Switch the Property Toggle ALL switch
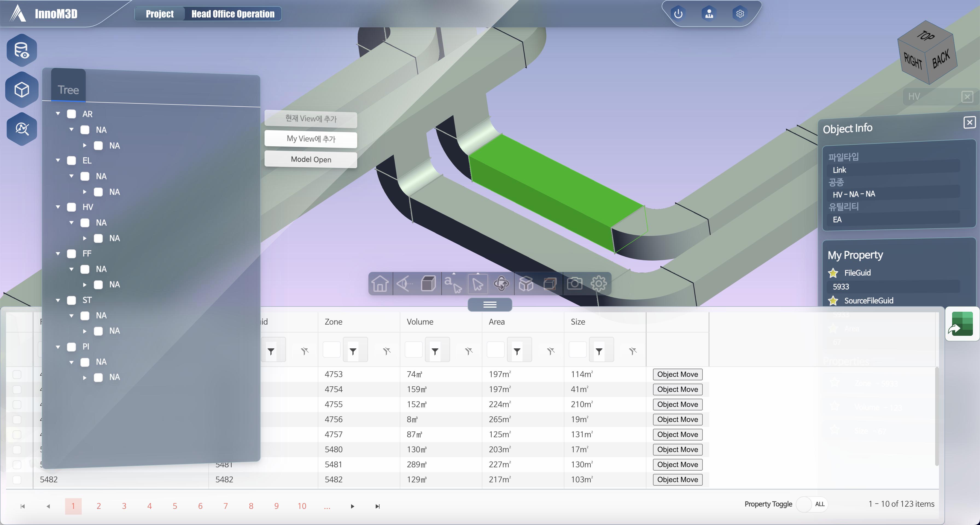The height and width of the screenshot is (525, 980). click(x=812, y=504)
